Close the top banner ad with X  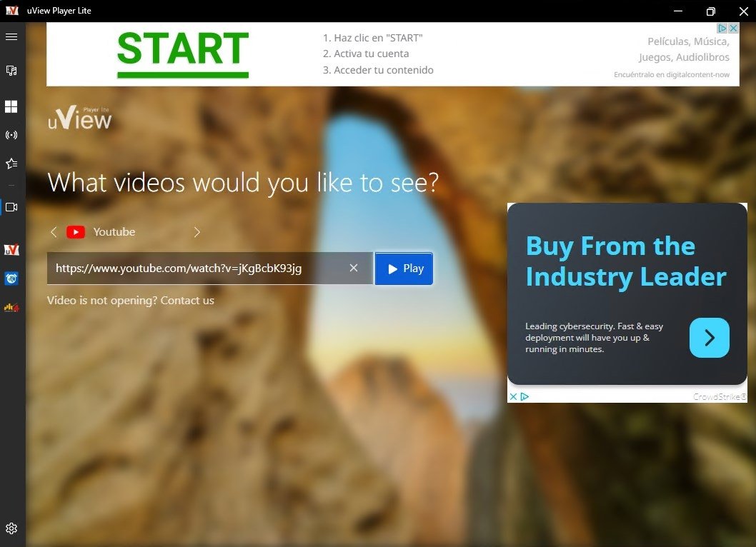tap(733, 29)
